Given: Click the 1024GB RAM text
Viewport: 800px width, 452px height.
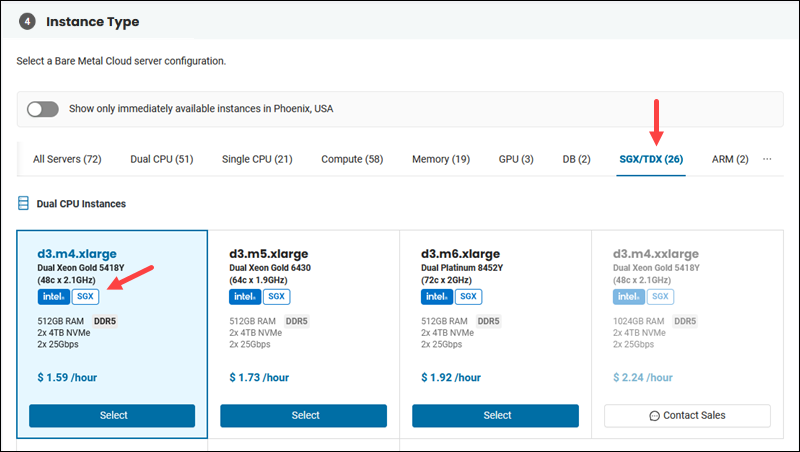Looking at the screenshot, I should (x=638, y=321).
